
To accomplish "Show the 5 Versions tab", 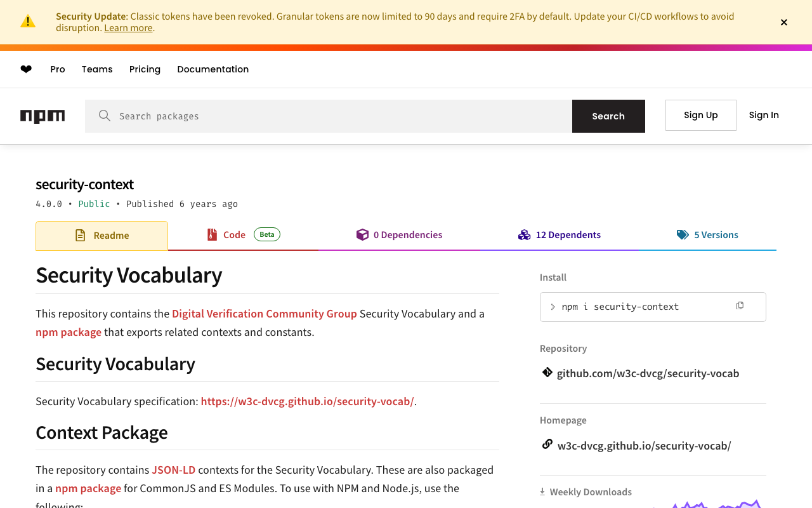I will click(707, 235).
